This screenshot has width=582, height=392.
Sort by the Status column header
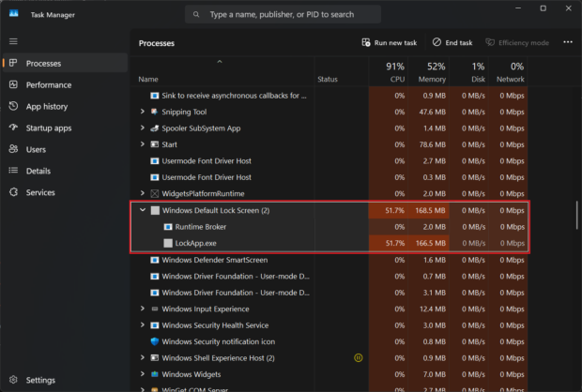[341, 72]
